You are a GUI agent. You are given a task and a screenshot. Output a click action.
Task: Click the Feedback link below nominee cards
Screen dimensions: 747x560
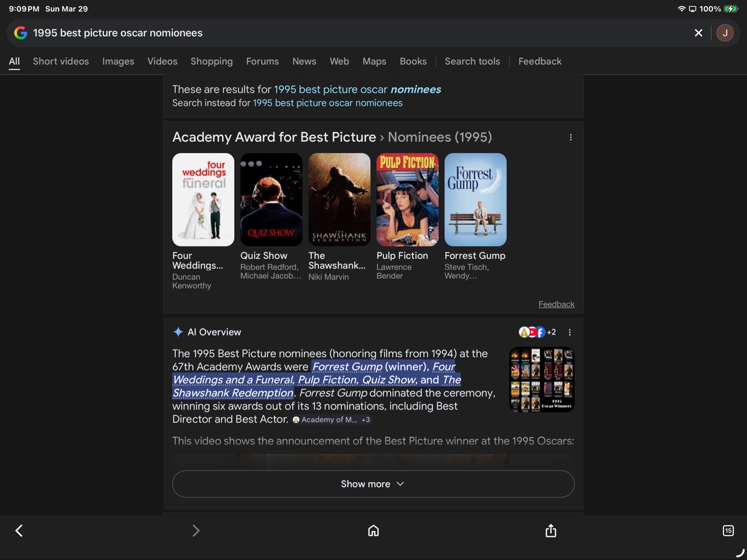(557, 304)
